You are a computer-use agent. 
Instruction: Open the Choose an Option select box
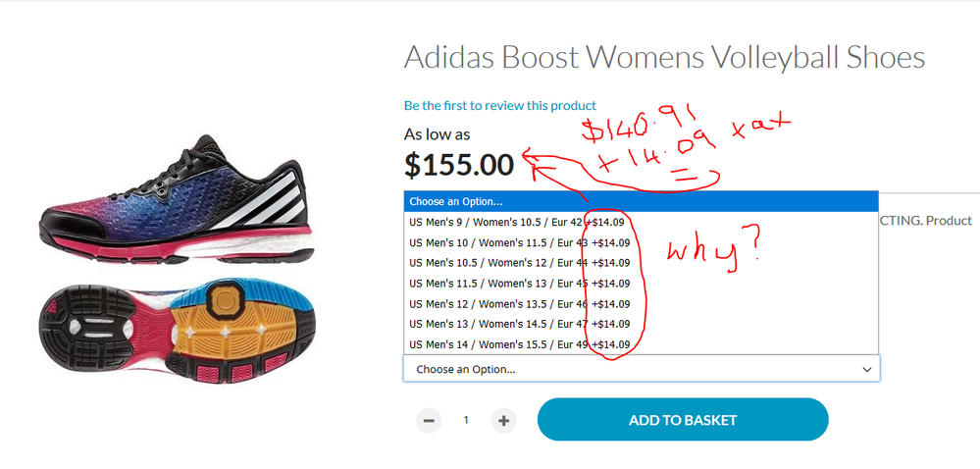pyautogui.click(x=642, y=369)
